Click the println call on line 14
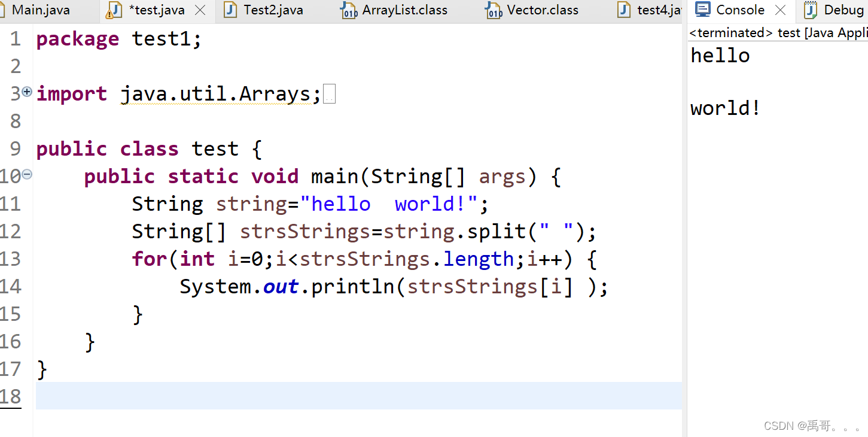The width and height of the screenshot is (868, 437). click(353, 287)
